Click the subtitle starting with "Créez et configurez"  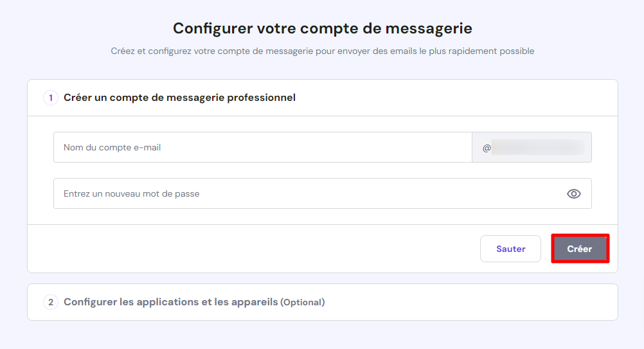pyautogui.click(x=322, y=51)
